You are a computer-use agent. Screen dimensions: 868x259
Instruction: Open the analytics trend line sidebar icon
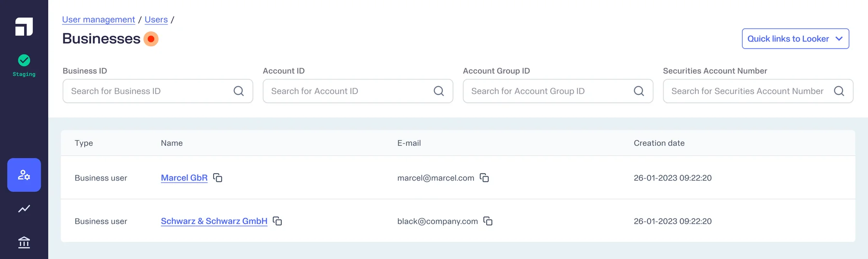click(x=24, y=208)
